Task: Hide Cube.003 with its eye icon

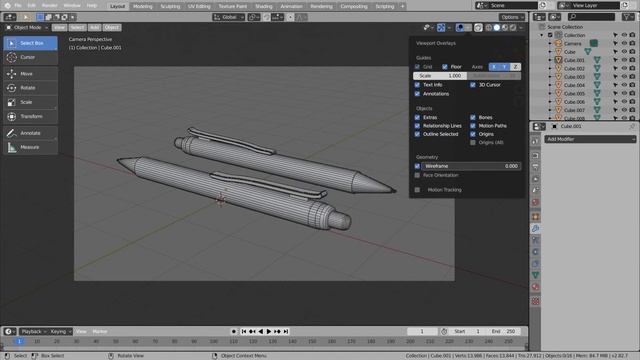Action: click(x=624, y=77)
